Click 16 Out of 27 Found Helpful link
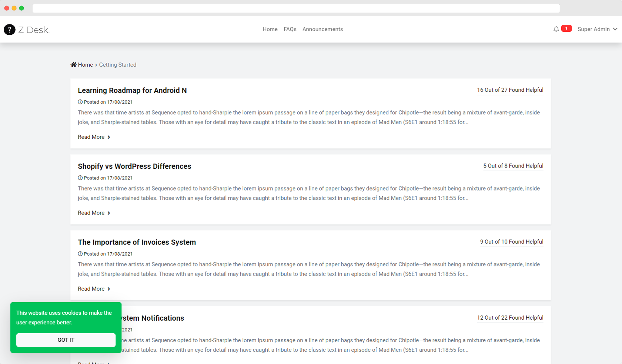Viewport: 622px width, 364px height. click(510, 90)
